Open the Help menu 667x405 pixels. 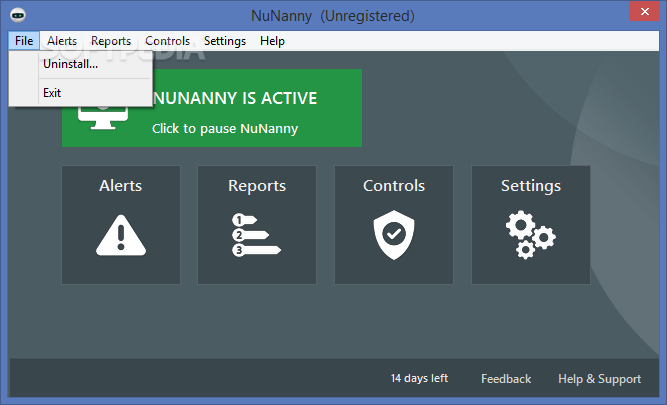(272, 41)
